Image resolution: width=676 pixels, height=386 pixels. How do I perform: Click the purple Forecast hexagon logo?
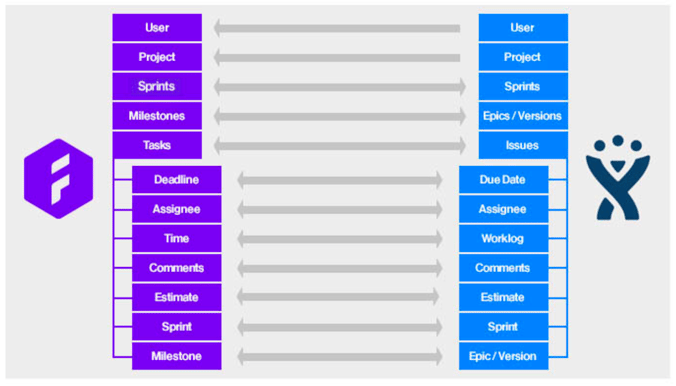(x=58, y=179)
